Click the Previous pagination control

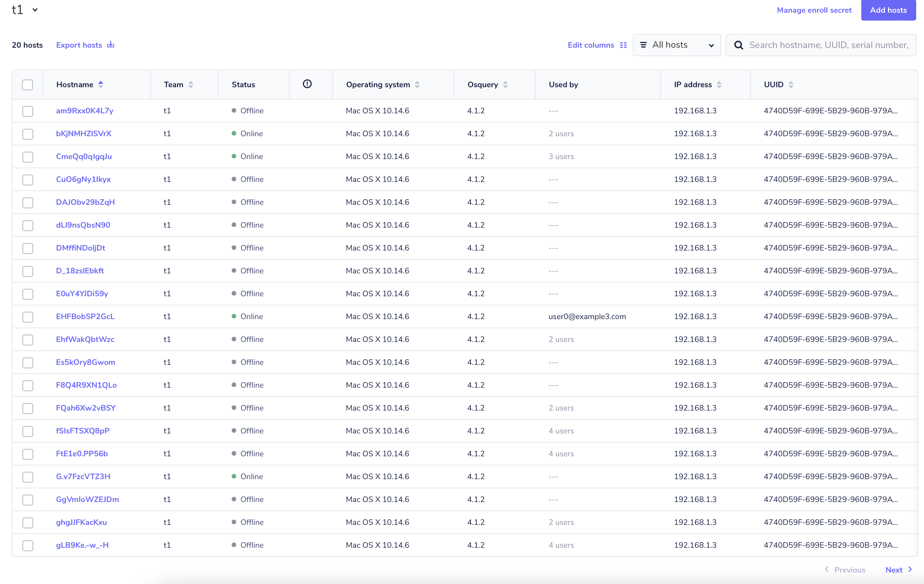[846, 569]
